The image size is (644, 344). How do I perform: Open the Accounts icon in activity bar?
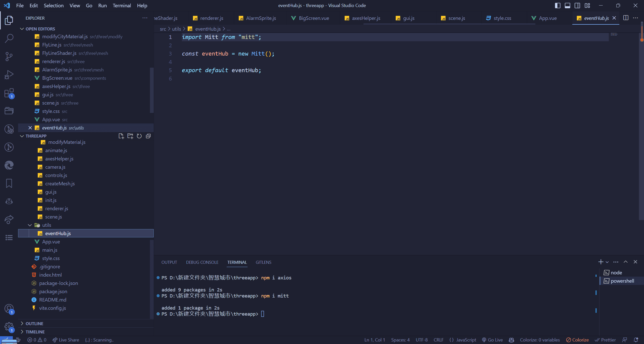(9, 309)
